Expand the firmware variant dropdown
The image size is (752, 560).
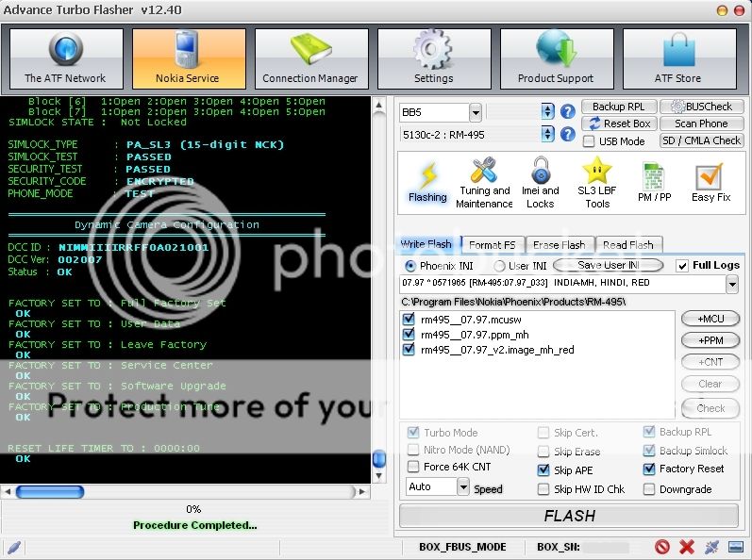tap(731, 284)
